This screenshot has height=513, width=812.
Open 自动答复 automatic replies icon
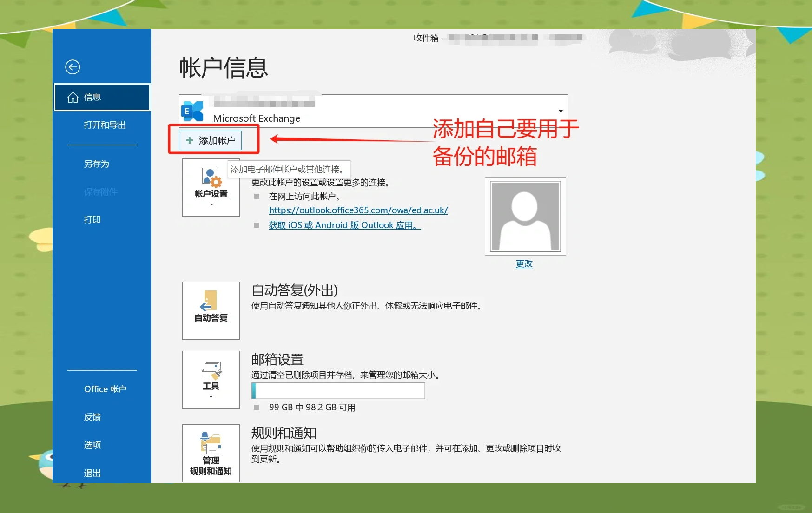[211, 301]
